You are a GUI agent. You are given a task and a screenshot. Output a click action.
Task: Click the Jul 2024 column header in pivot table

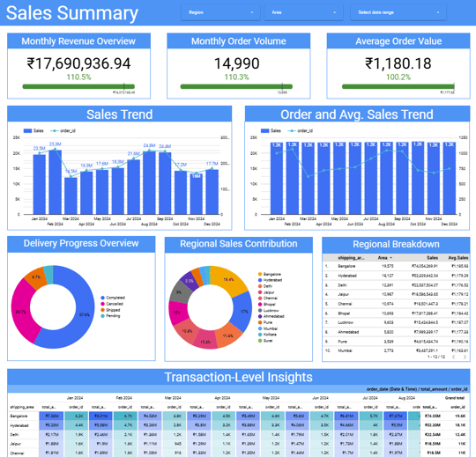[370, 398]
